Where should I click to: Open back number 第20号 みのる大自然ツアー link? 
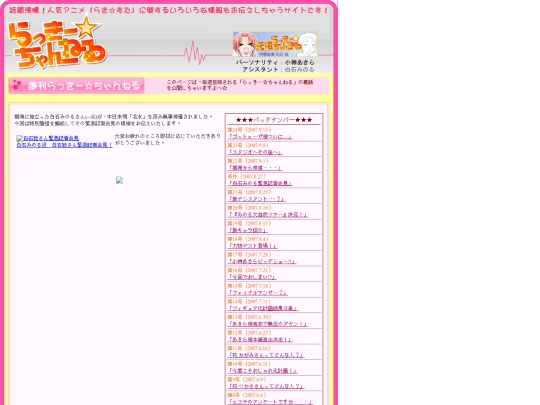[268, 215]
